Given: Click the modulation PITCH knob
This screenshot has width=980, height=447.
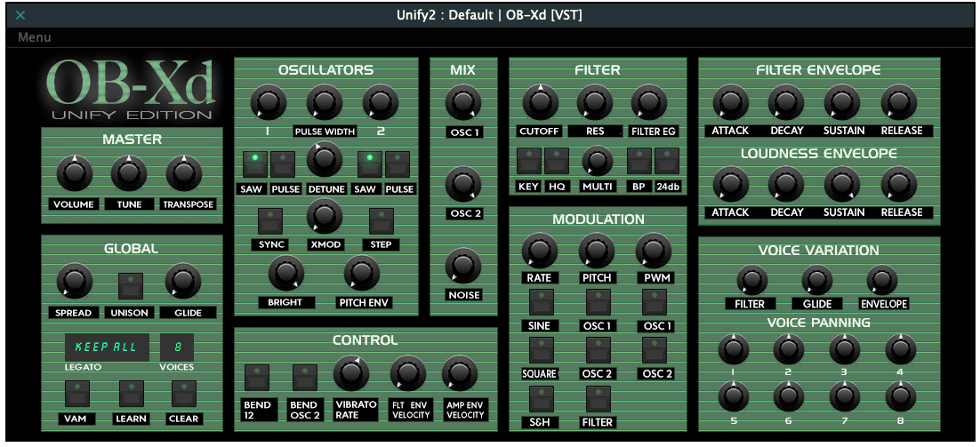Looking at the screenshot, I should [x=597, y=251].
